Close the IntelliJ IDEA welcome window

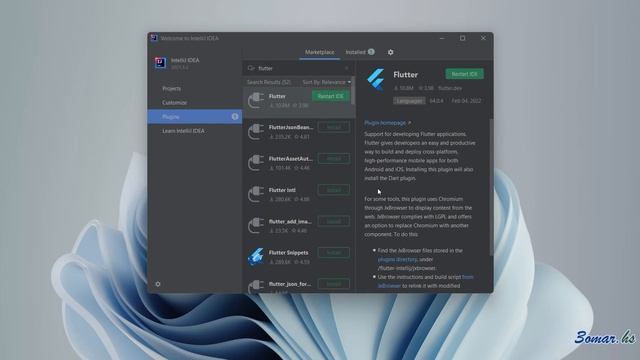[x=483, y=38]
